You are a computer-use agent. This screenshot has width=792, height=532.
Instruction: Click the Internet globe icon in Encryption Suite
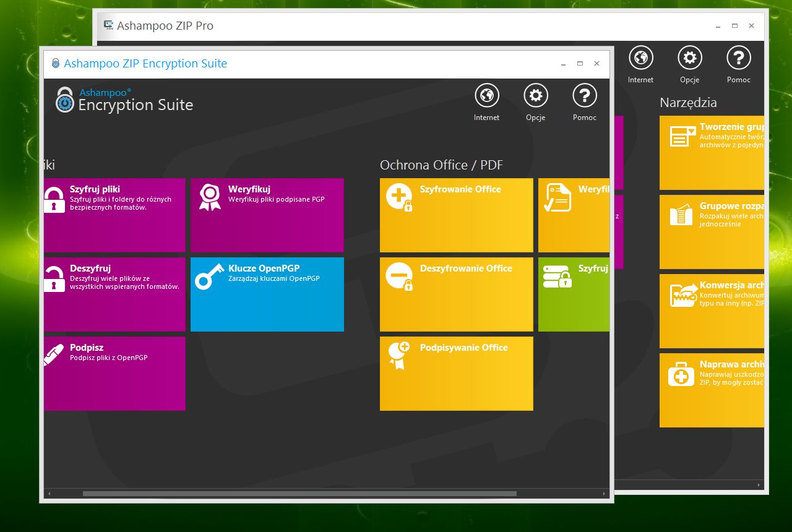pos(486,96)
